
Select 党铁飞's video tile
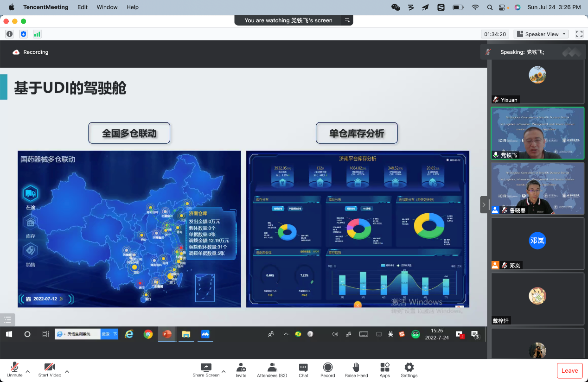click(537, 133)
